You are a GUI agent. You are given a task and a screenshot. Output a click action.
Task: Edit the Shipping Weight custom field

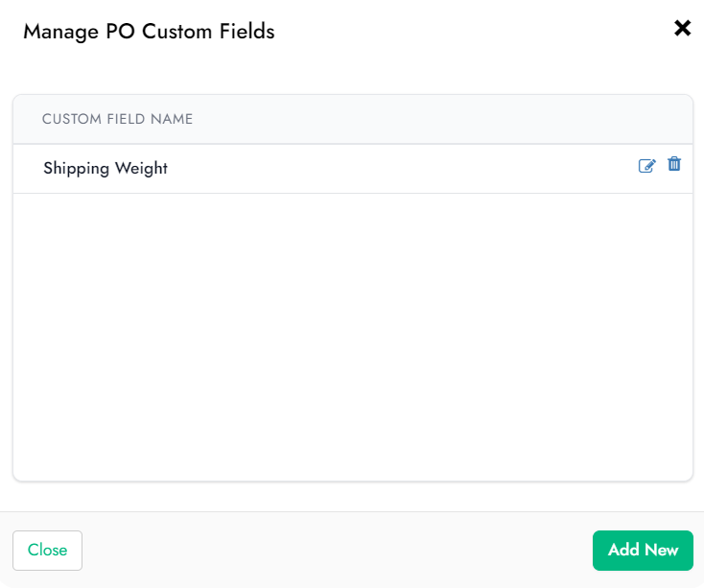point(647,166)
